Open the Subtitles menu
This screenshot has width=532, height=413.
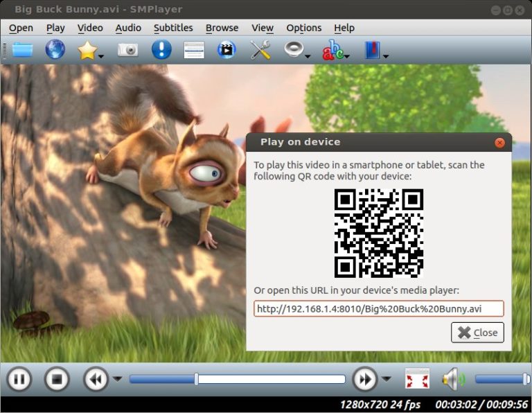point(173,28)
